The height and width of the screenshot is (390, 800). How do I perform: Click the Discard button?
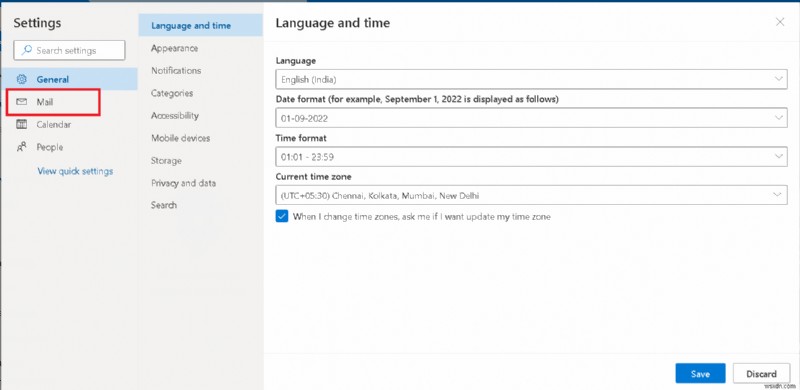point(761,373)
